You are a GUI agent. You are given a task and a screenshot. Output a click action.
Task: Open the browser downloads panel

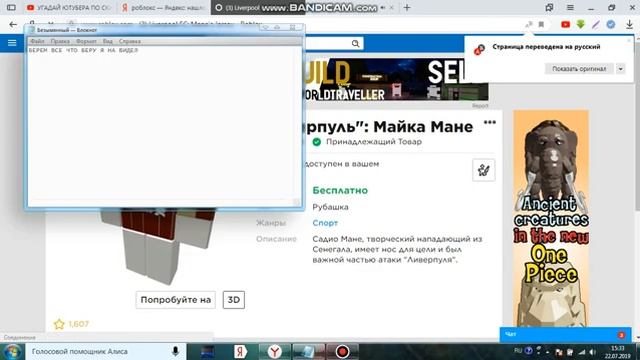tap(629, 24)
